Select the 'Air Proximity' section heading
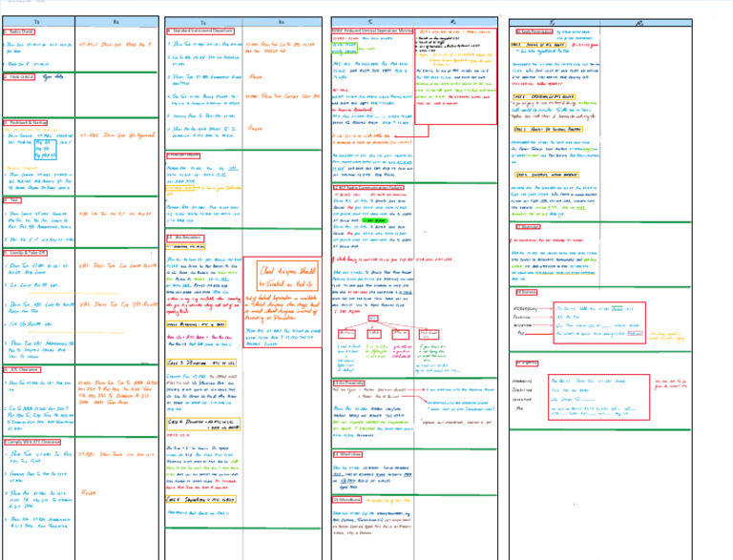 point(348,384)
